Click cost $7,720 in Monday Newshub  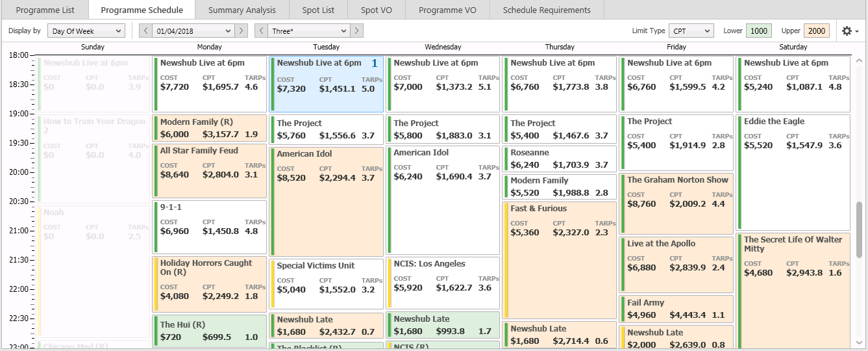click(x=175, y=87)
